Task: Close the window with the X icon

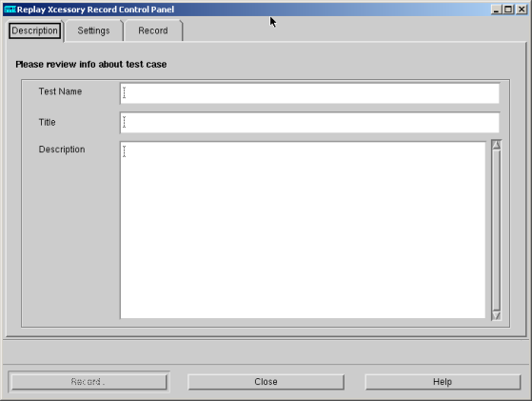Action: point(522,10)
